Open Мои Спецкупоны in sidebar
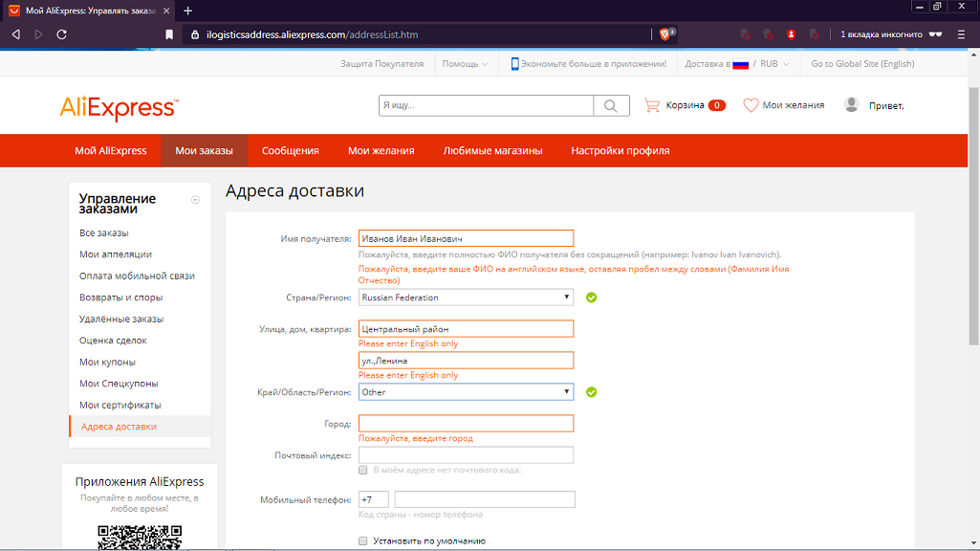Image resolution: width=980 pixels, height=551 pixels. click(x=119, y=384)
